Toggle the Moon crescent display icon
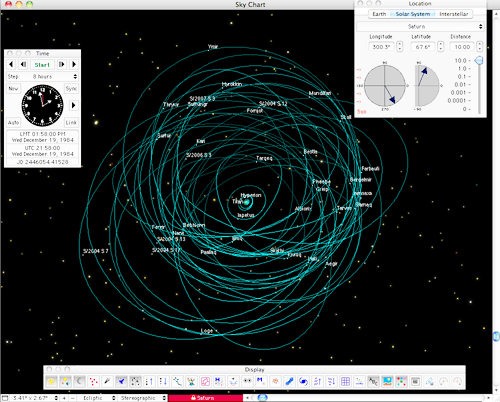 point(79,381)
